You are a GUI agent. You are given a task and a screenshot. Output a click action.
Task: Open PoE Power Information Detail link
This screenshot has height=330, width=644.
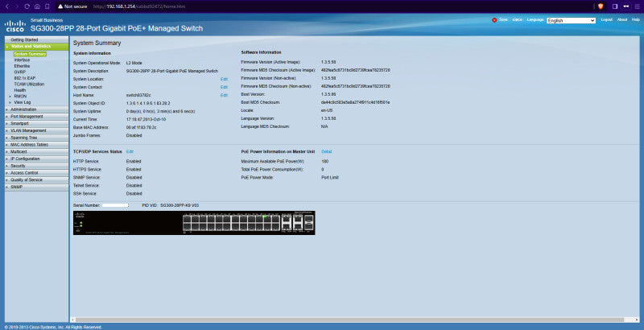[x=327, y=151]
